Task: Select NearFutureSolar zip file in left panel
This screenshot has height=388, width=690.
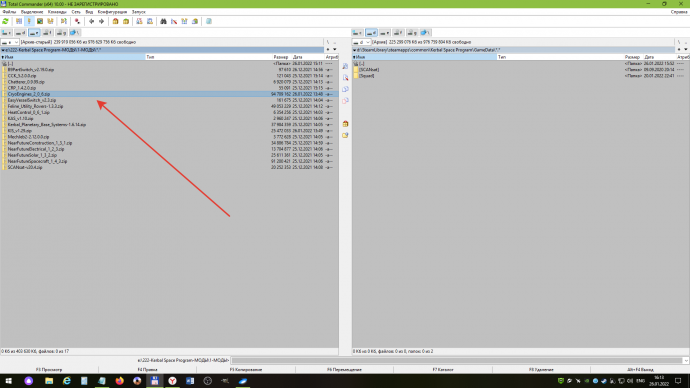Action: (x=169, y=155)
